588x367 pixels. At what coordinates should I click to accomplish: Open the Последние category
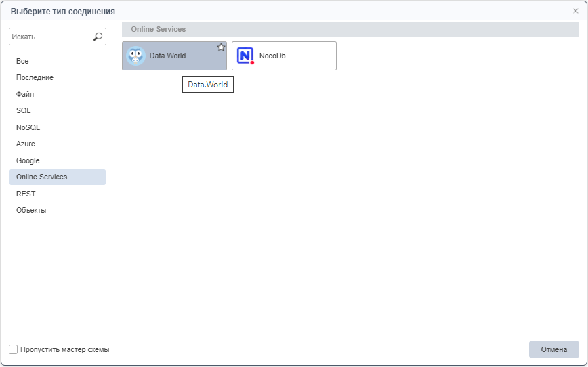[35, 77]
